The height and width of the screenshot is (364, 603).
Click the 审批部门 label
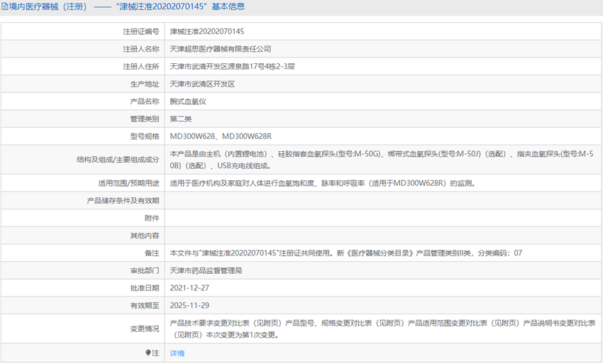coord(145,270)
